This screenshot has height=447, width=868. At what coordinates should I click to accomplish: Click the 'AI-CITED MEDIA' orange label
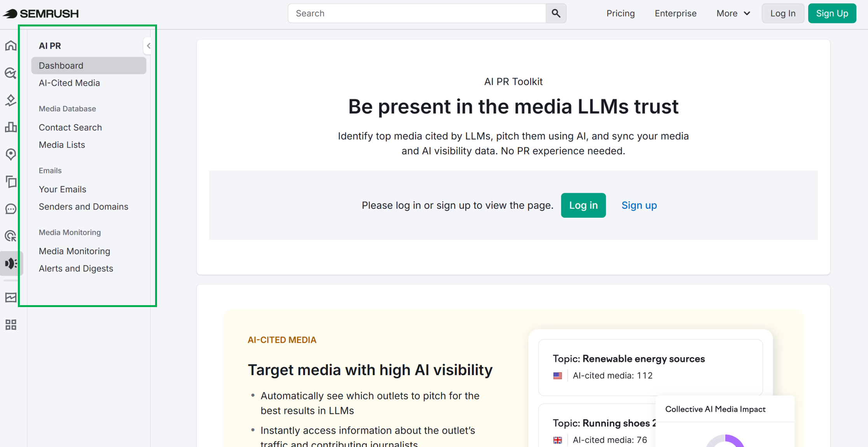[282, 340]
